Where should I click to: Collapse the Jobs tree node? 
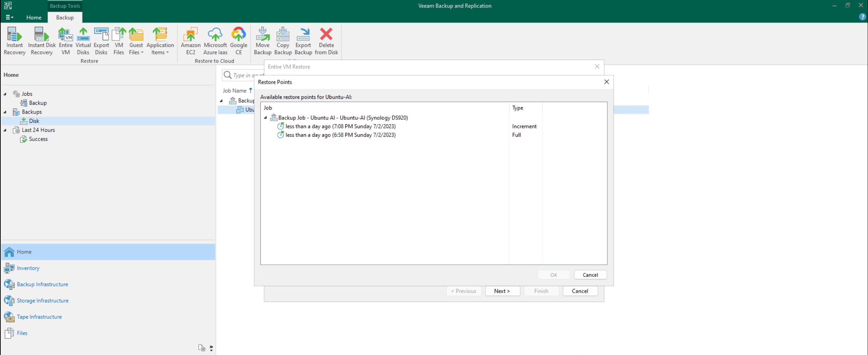point(5,94)
